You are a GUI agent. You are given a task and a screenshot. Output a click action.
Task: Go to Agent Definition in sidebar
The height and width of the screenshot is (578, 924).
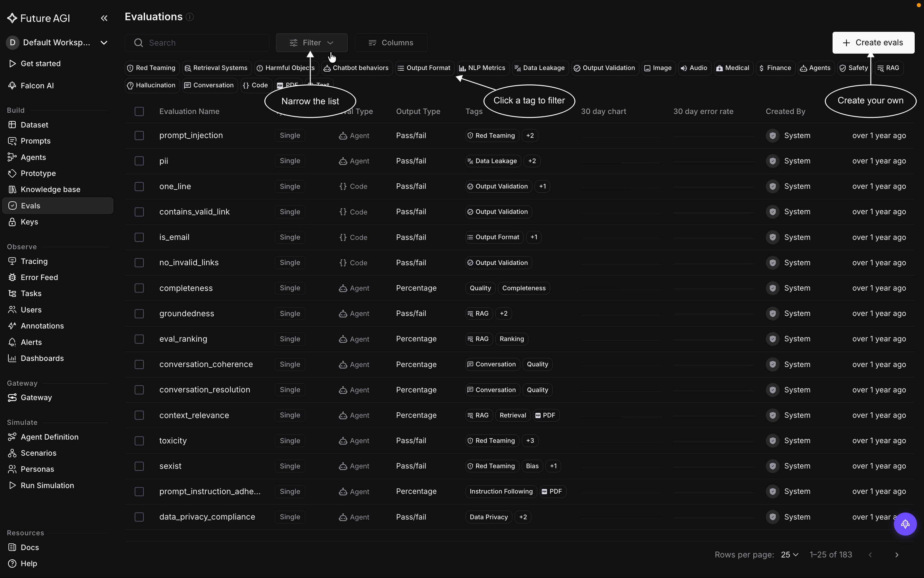tap(50, 437)
